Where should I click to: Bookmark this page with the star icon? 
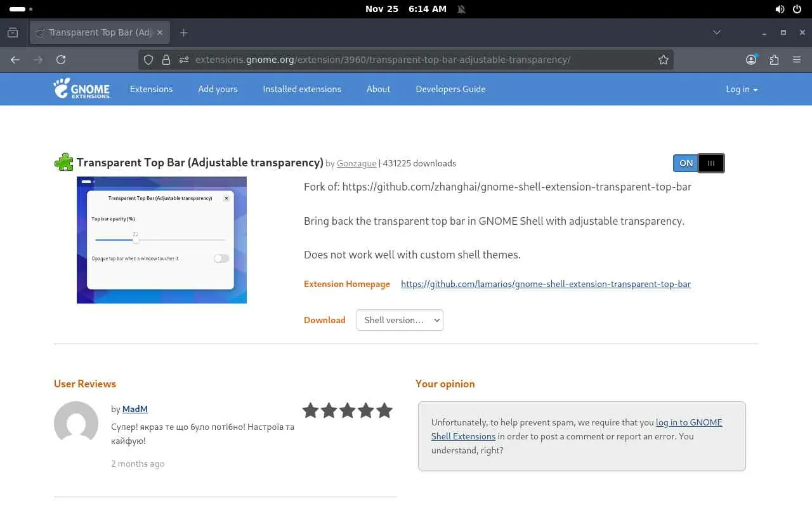(x=664, y=60)
